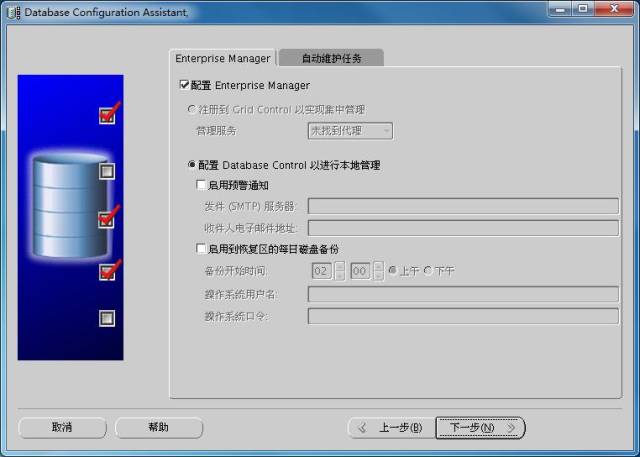Increase backup start minute with up arrow
This screenshot has height=457, width=640.
378,266
